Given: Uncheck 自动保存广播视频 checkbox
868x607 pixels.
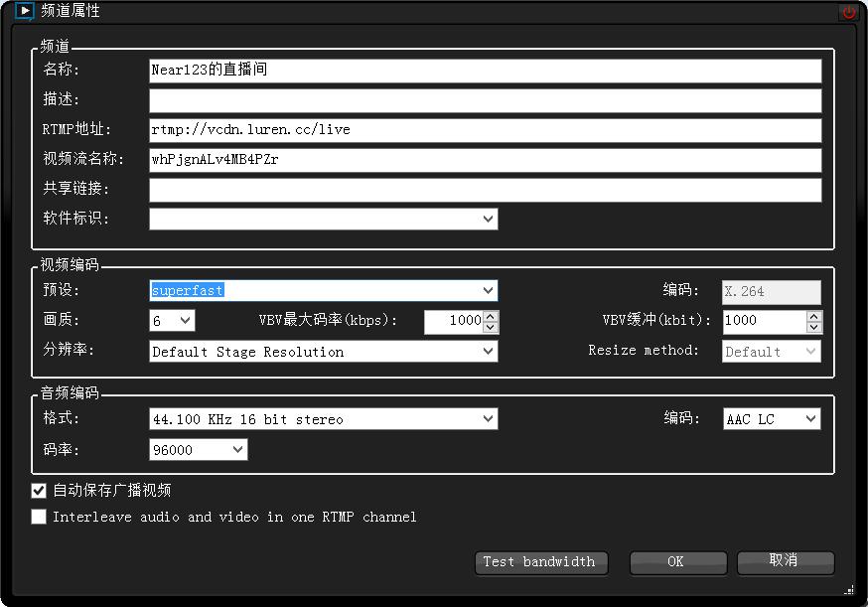Looking at the screenshot, I should tap(39, 490).
